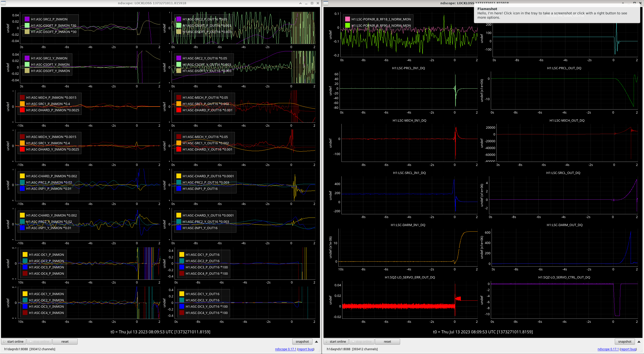
Task: Click red ASC-DHARD_P_OUT16 legend marker
Action: tap(179, 110)
